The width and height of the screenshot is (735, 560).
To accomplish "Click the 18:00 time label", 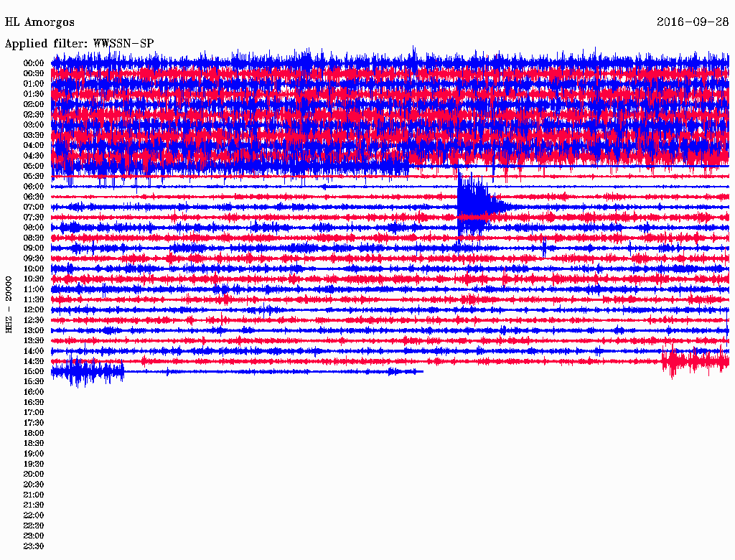I will [34, 434].
